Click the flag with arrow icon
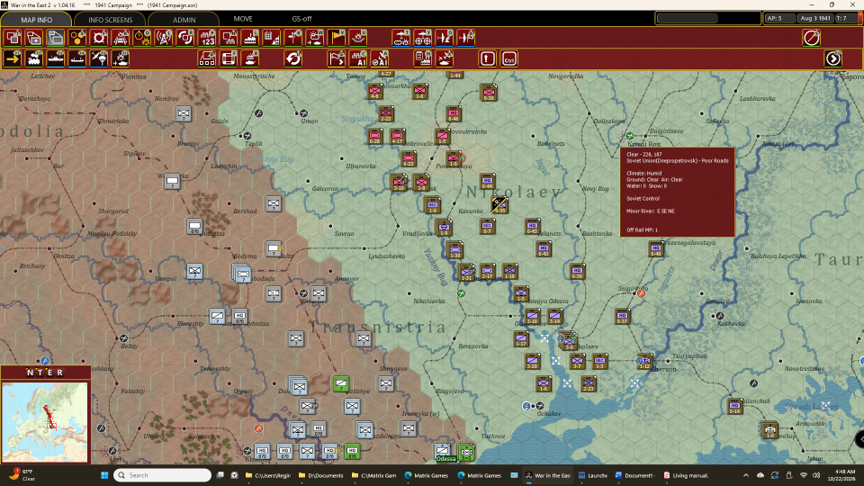 tap(336, 58)
